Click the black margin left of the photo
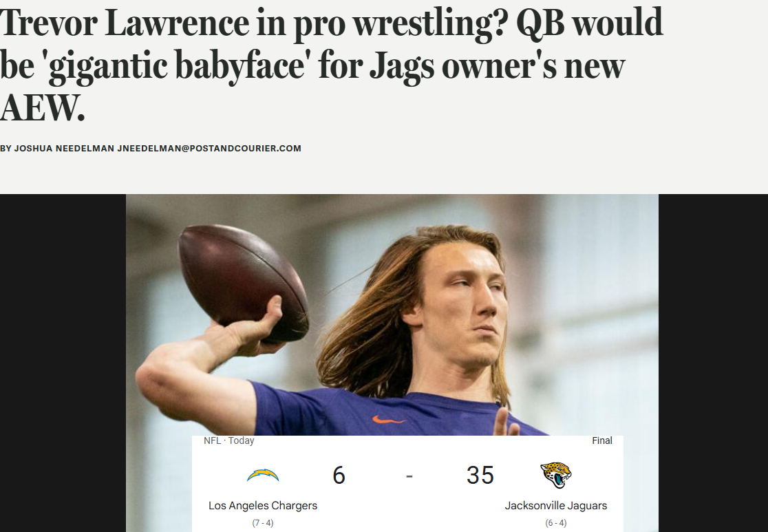Viewport: 768px width, 532px height. pyautogui.click(x=63, y=363)
